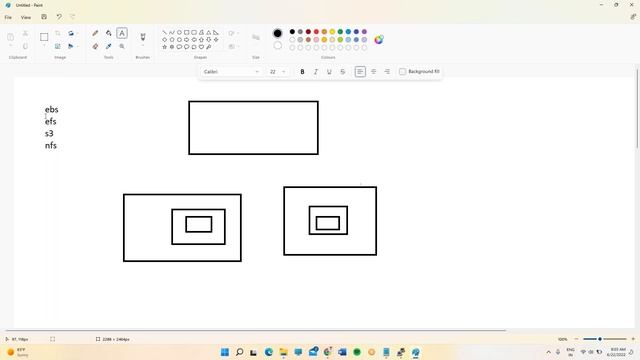Open Edit colours wheel
640x360 pixels.
(x=379, y=40)
